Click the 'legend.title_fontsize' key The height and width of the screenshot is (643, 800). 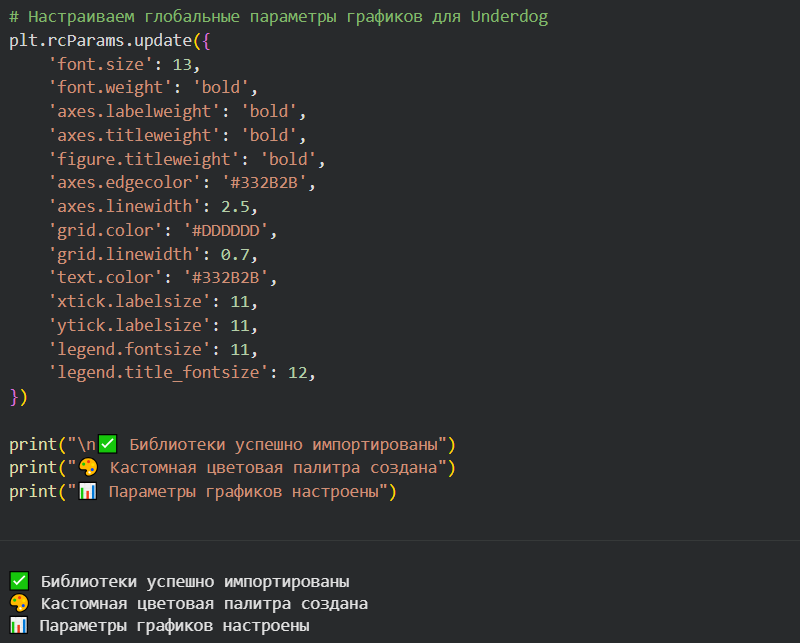point(156,372)
